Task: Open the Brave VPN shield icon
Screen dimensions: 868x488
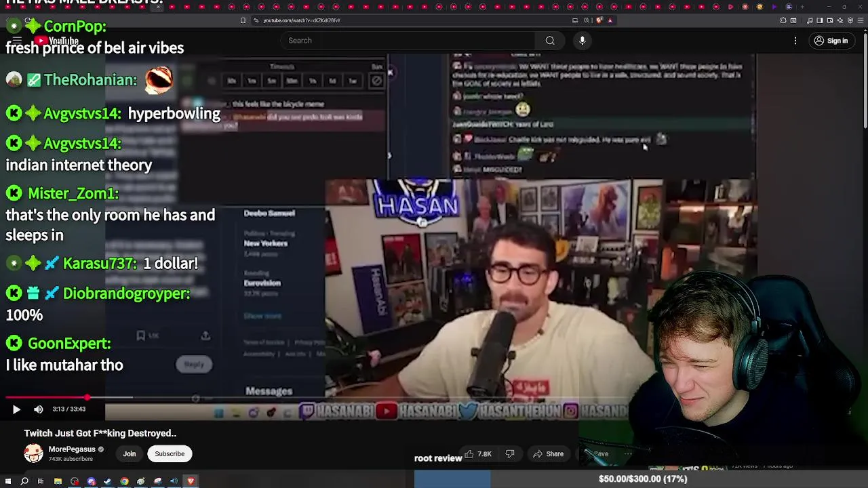Action: pos(850,20)
